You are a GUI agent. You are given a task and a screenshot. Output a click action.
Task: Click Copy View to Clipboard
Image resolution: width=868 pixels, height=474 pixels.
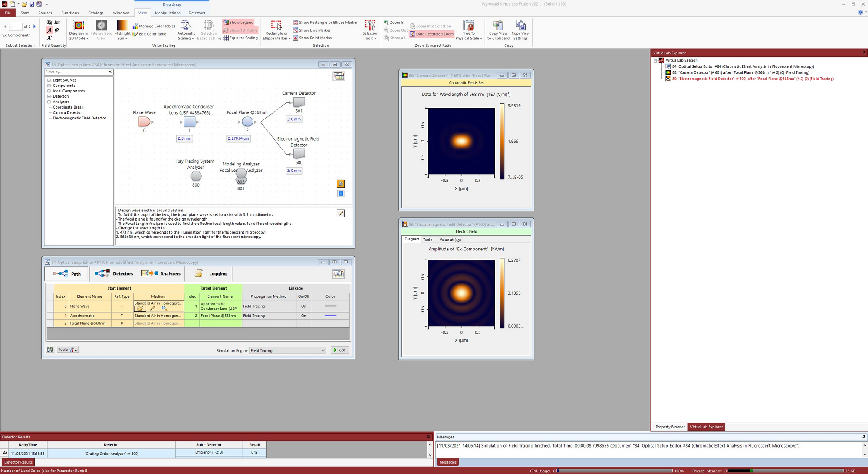click(x=498, y=30)
